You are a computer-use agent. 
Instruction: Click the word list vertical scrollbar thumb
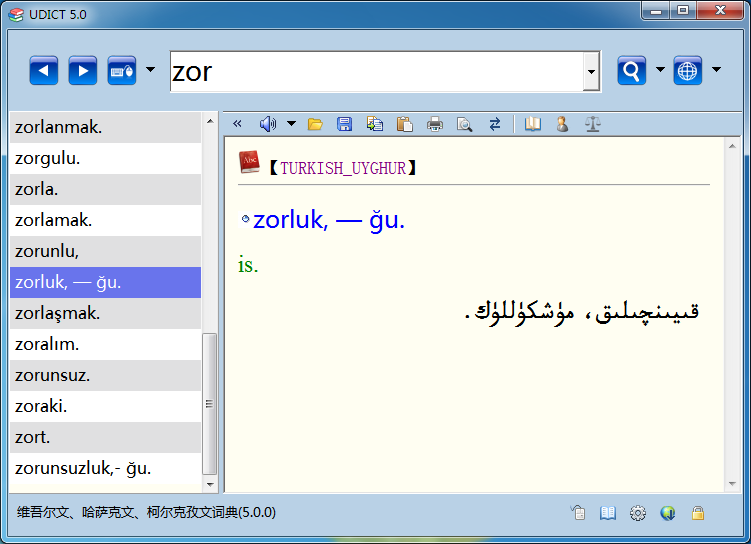click(209, 403)
